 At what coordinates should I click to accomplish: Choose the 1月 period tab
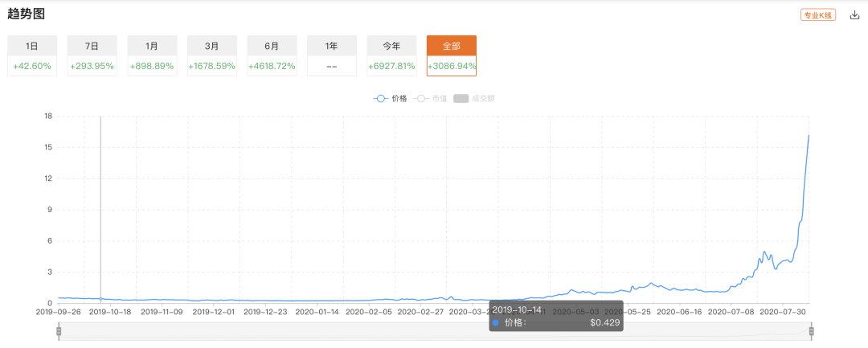152,55
